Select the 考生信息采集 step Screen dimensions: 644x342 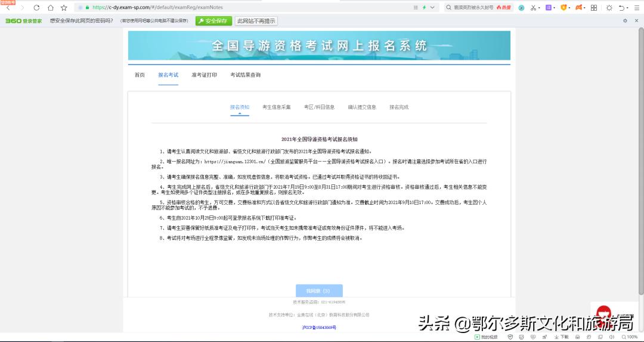pyautogui.click(x=277, y=107)
